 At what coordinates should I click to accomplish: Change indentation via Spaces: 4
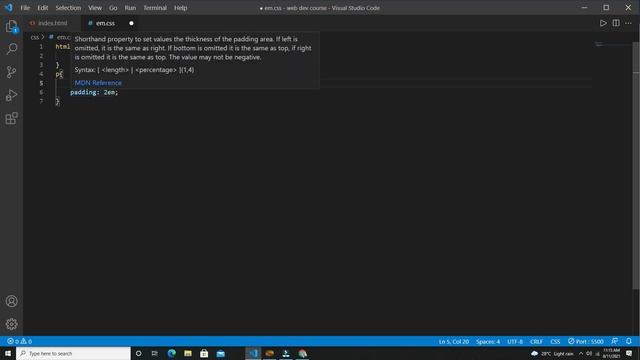point(488,341)
